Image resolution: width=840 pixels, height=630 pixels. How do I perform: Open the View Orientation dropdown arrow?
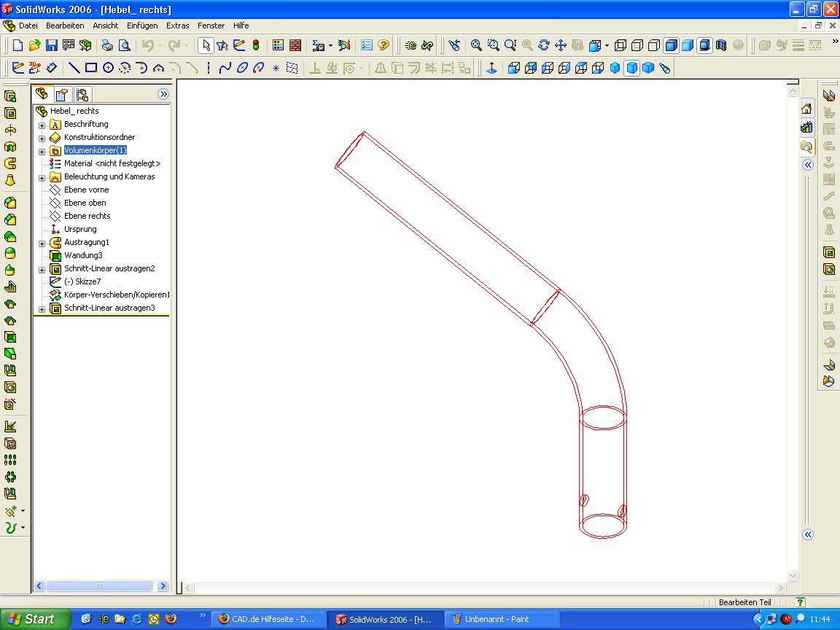tap(607, 46)
